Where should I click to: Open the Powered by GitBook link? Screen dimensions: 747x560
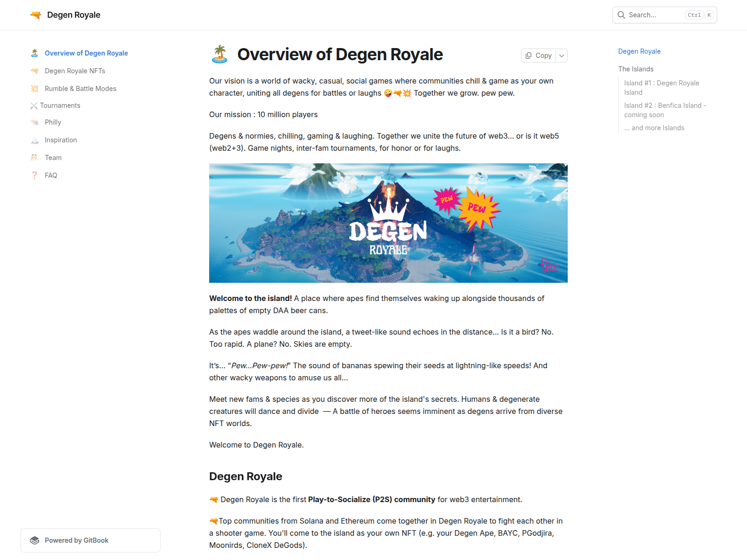(91, 540)
